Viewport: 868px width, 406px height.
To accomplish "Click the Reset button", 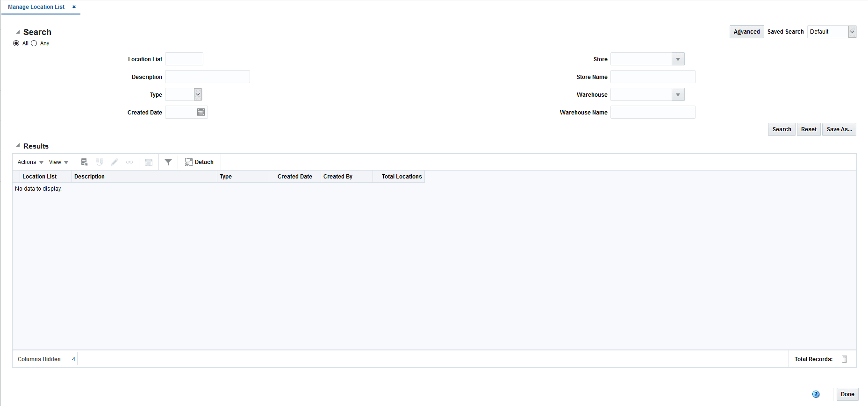I will click(x=809, y=129).
